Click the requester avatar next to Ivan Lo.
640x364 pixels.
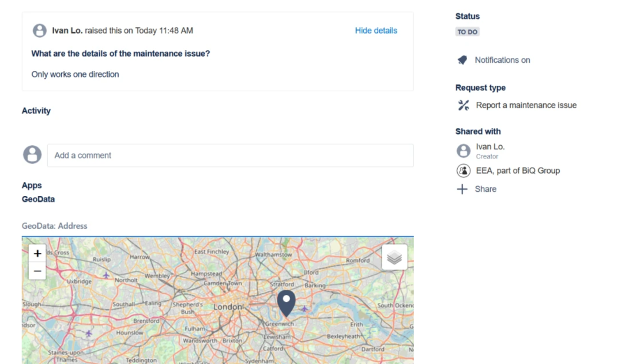click(40, 31)
